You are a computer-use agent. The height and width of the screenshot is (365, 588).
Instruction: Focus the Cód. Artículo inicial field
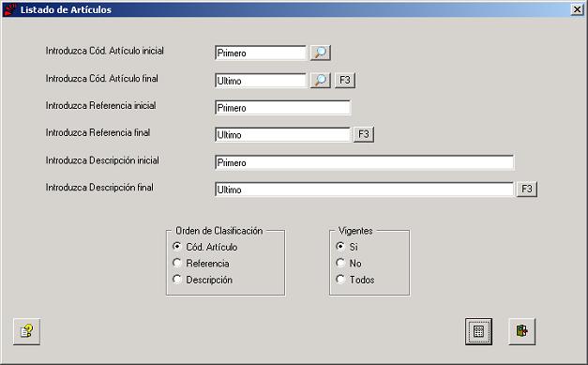(261, 53)
